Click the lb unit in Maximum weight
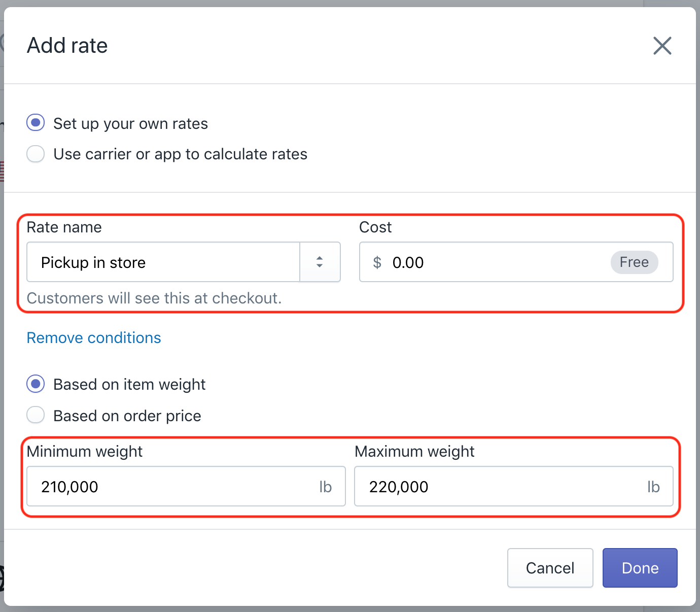This screenshot has height=612, width=700. coord(653,487)
